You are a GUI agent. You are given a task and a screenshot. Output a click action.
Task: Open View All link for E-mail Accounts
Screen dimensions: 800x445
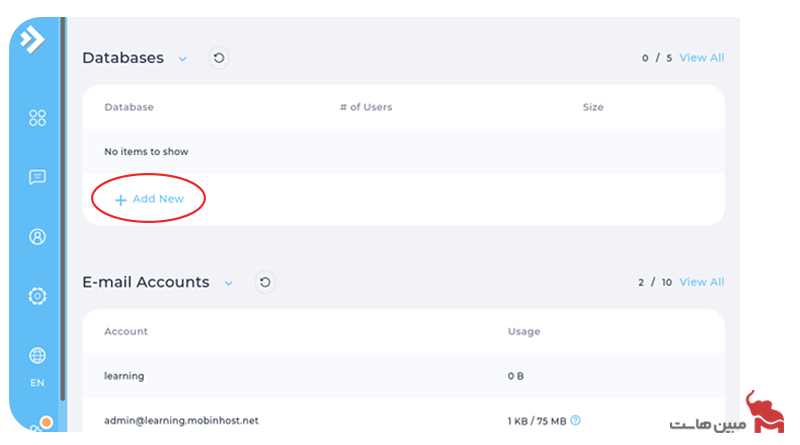pyautogui.click(x=701, y=282)
